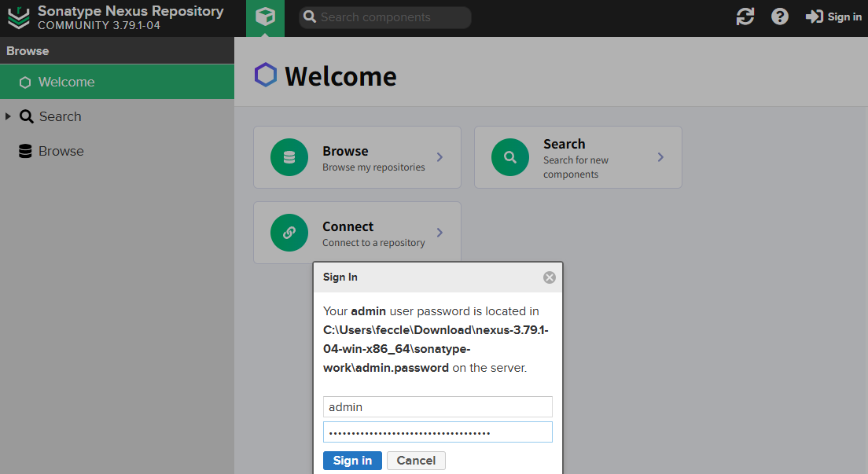Click the Sign In dialog title
Screen dimensions: 868x474
coord(340,277)
